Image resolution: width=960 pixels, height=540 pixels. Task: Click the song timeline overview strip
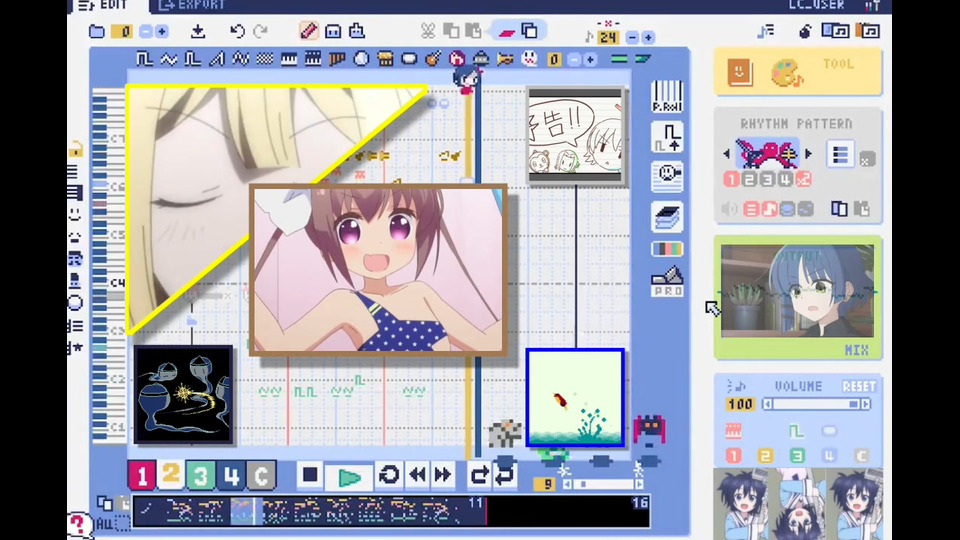(x=392, y=511)
